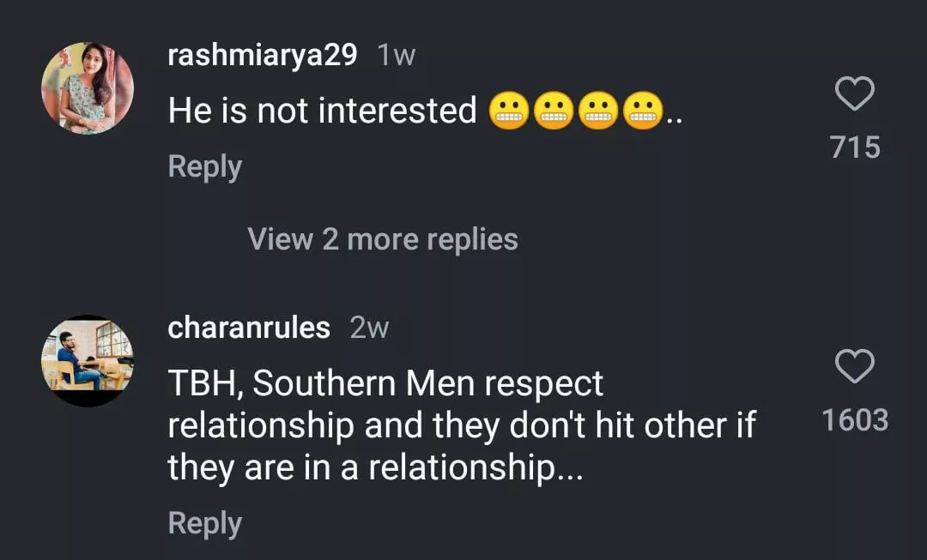Click the first grimacing emoji

tap(509, 111)
